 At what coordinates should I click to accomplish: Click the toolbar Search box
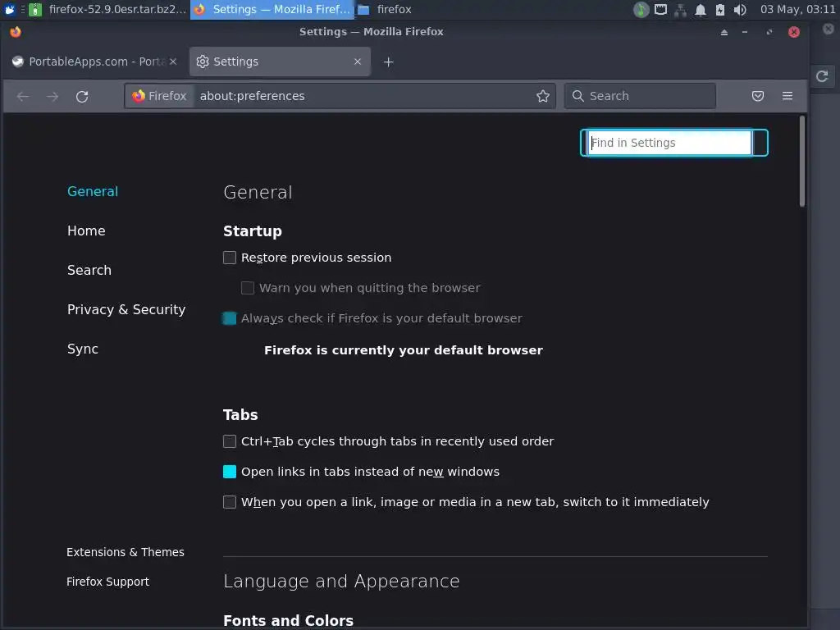tap(640, 96)
